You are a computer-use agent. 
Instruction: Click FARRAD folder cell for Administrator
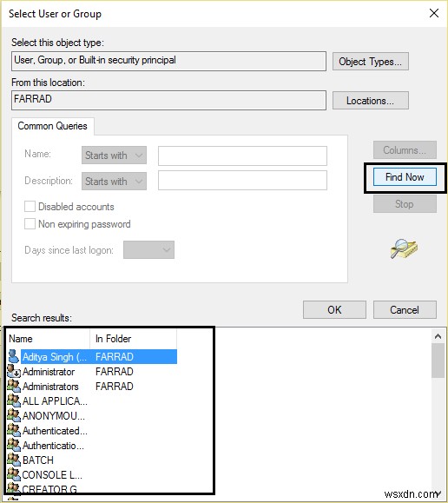click(x=115, y=372)
